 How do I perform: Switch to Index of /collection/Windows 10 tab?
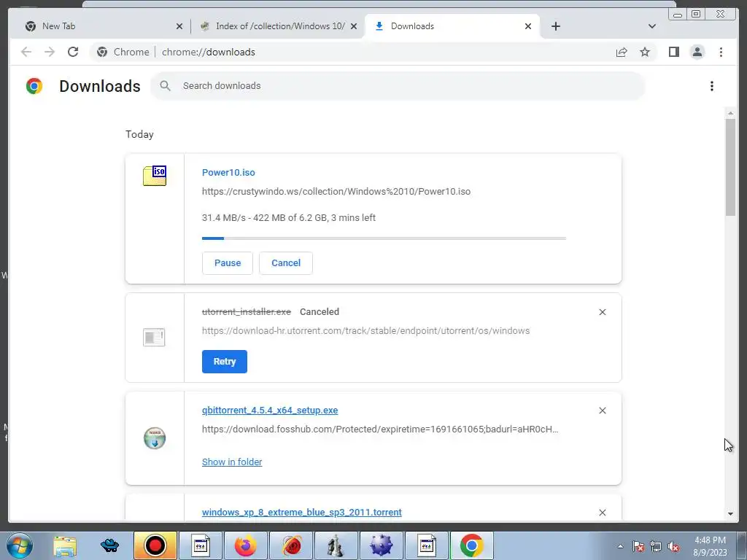[x=276, y=26]
